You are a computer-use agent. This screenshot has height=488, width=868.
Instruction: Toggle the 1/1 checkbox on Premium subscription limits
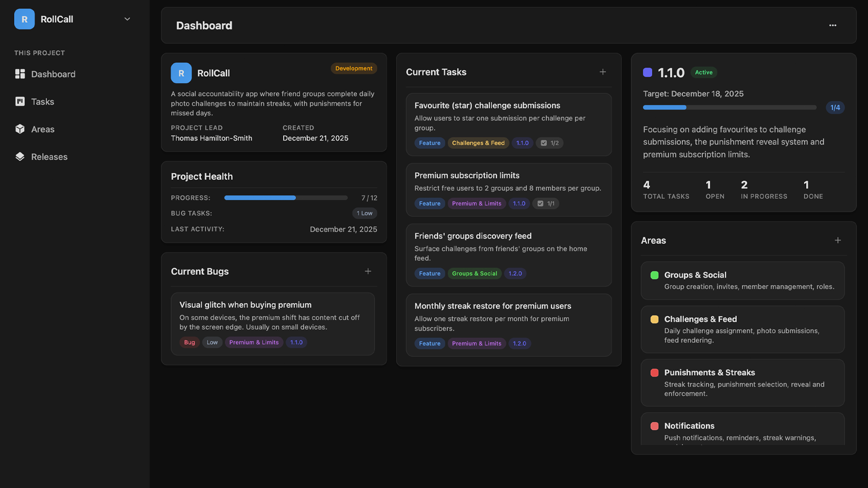click(x=540, y=203)
